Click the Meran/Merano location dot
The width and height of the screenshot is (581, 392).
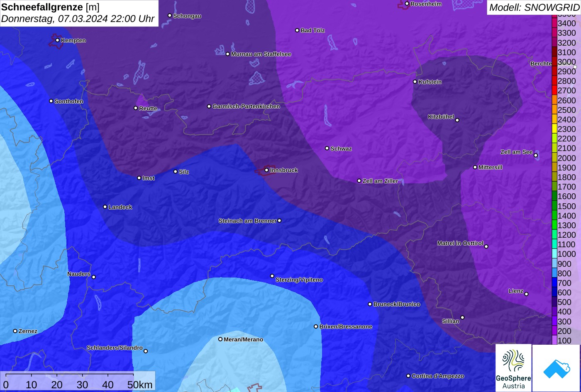tap(220, 339)
